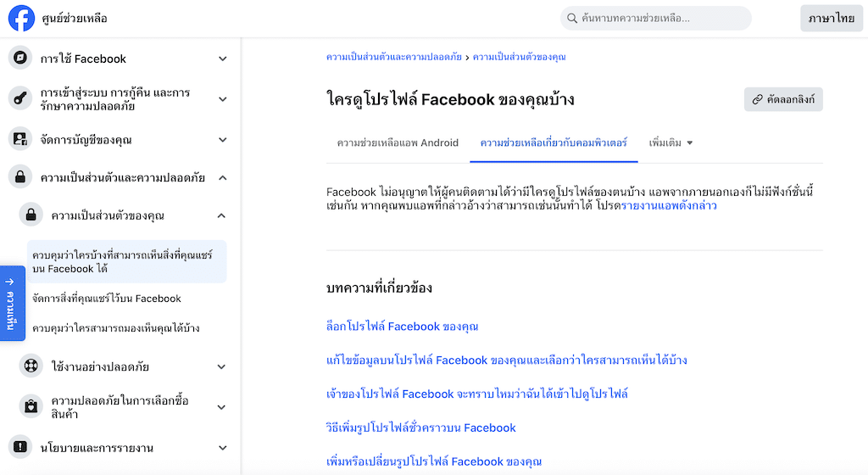Click the คัดลอกลิงก์ button

click(783, 99)
